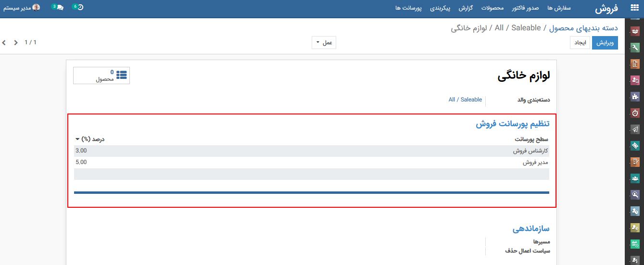
Task: Open the paper plane mailing app
Action: coord(635,129)
